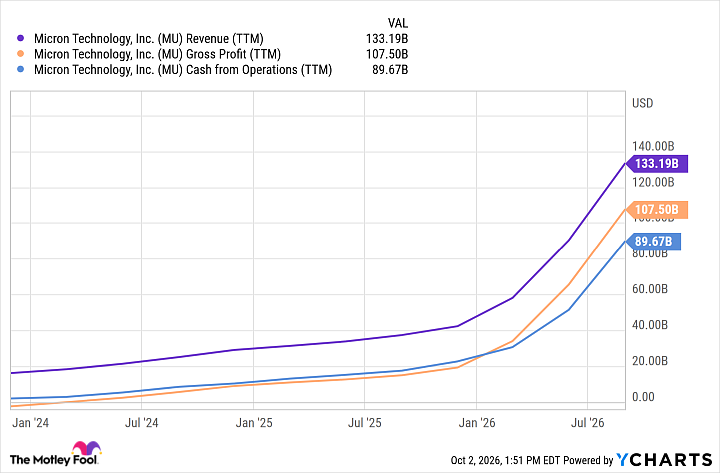This screenshot has width=720, height=473.
Task: Click the USD axis unit label
Action: tap(642, 103)
